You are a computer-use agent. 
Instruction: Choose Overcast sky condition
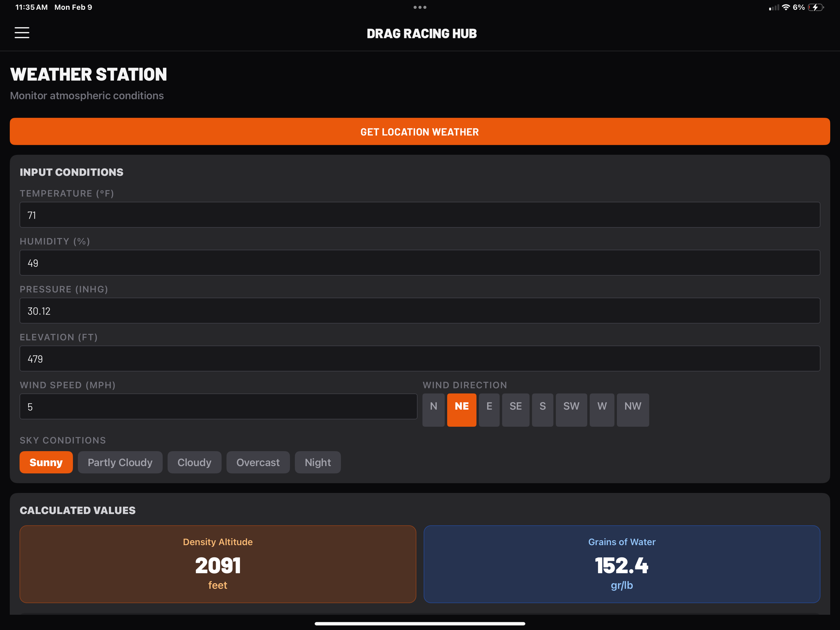258,462
